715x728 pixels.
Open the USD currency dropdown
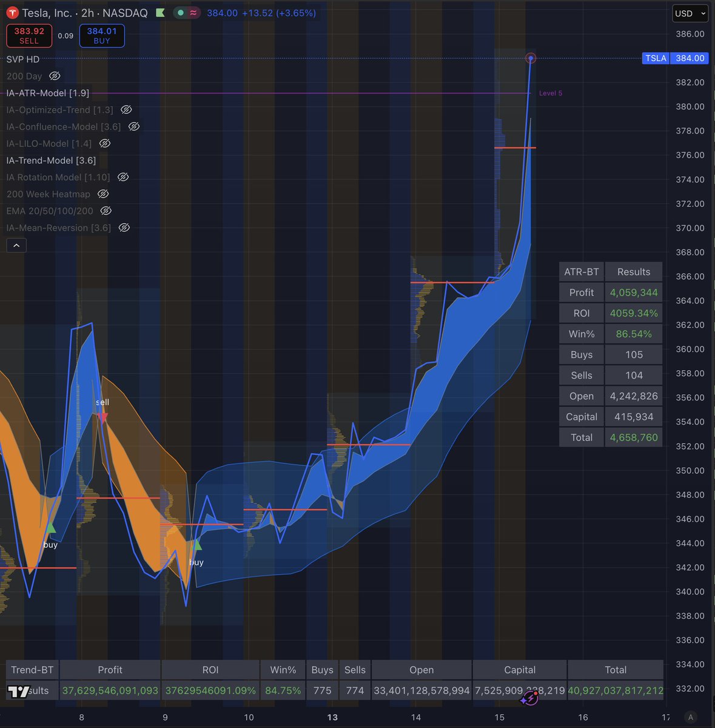690,13
